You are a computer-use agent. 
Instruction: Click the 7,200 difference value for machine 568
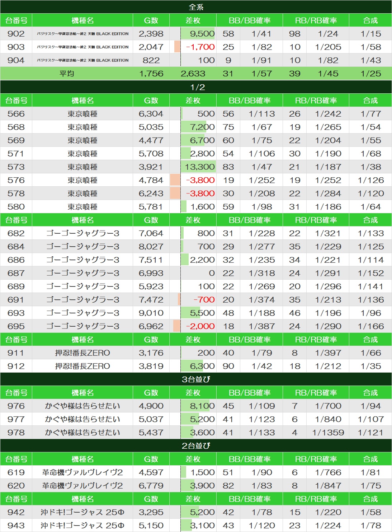(x=202, y=127)
